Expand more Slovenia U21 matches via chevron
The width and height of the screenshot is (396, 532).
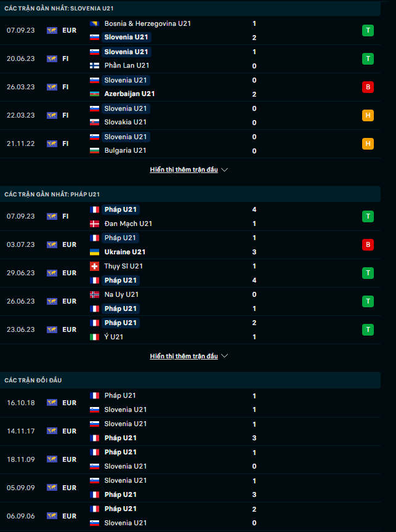[x=225, y=170]
